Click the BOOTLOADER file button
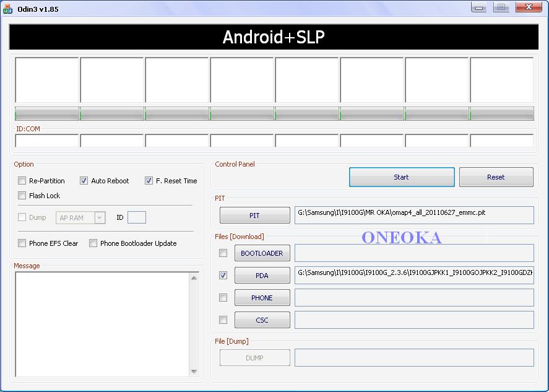549x392 pixels. (x=262, y=253)
